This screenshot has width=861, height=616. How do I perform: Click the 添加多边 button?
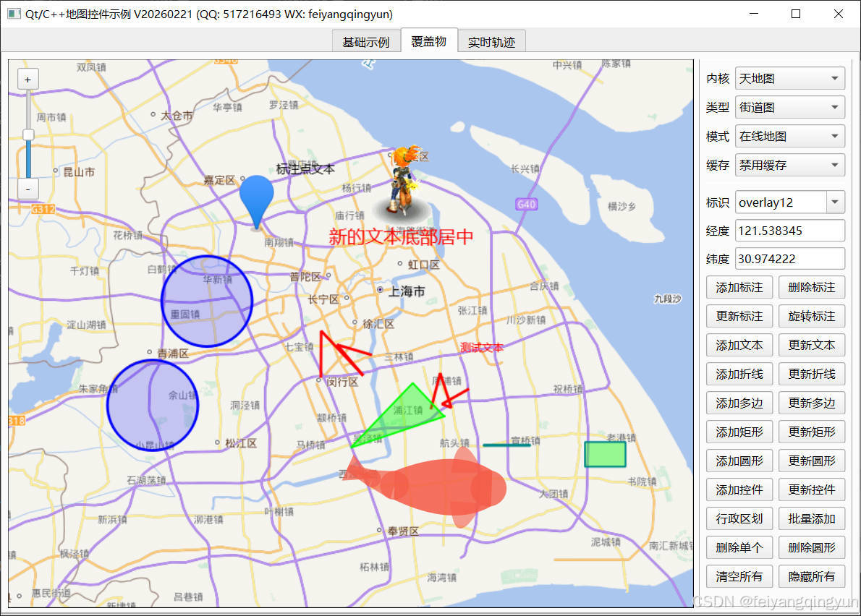[x=739, y=403]
